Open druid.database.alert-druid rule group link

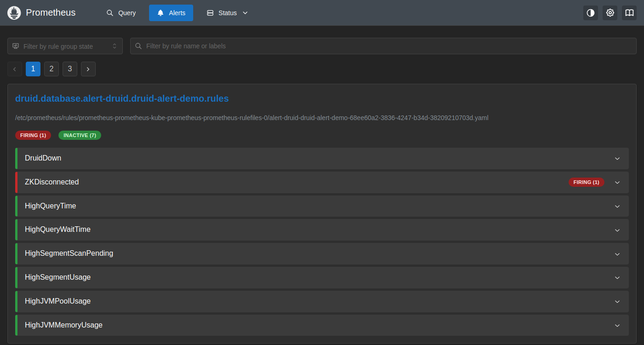[x=122, y=98]
